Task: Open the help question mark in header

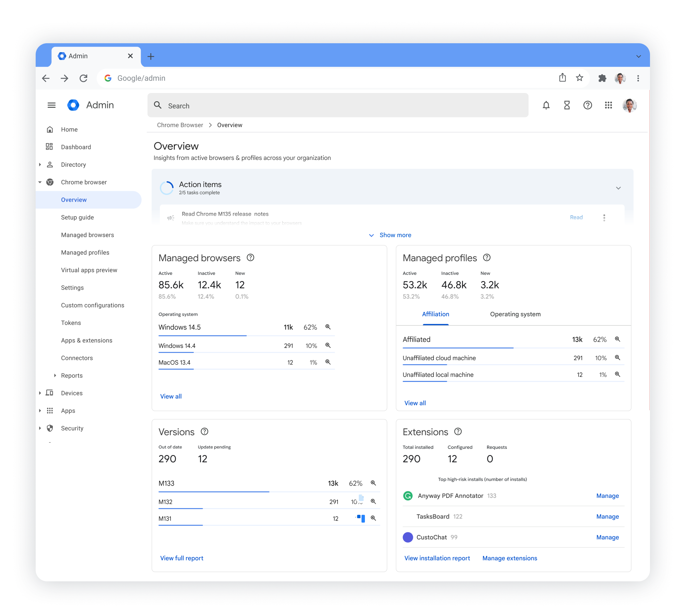Action: pyautogui.click(x=588, y=105)
